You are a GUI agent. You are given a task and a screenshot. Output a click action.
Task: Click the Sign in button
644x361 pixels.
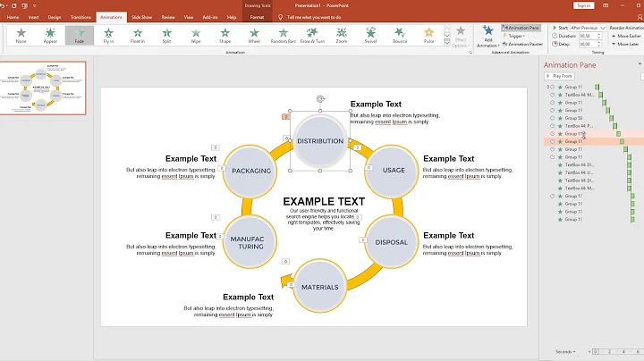point(583,5)
